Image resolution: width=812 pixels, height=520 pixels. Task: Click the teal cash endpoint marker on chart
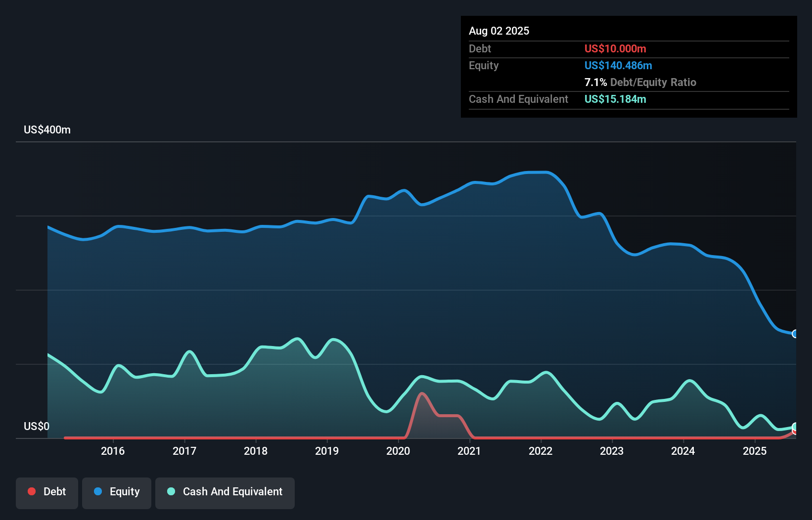pyautogui.click(x=794, y=427)
